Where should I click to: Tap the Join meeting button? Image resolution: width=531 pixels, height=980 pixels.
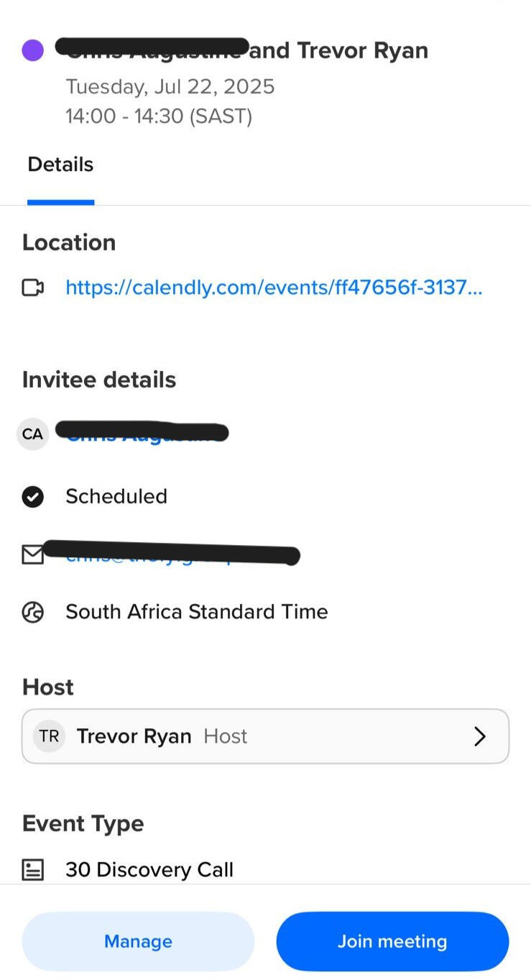click(x=392, y=941)
